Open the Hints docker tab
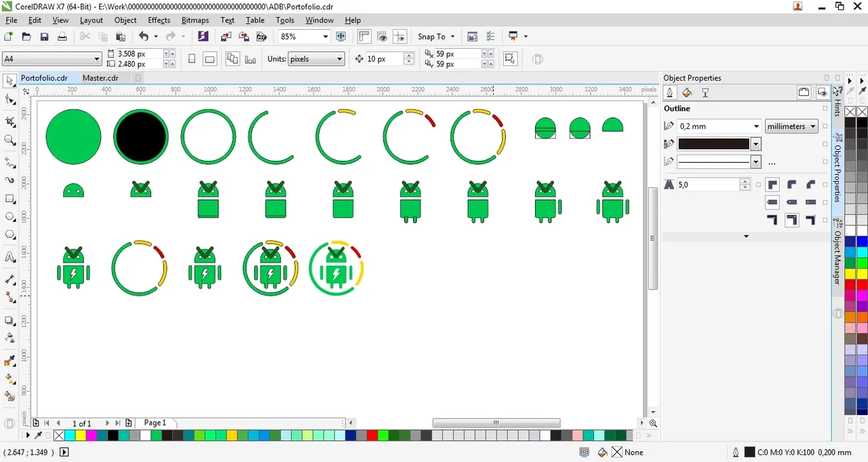Viewport: 868px width, 462px height. (837, 102)
